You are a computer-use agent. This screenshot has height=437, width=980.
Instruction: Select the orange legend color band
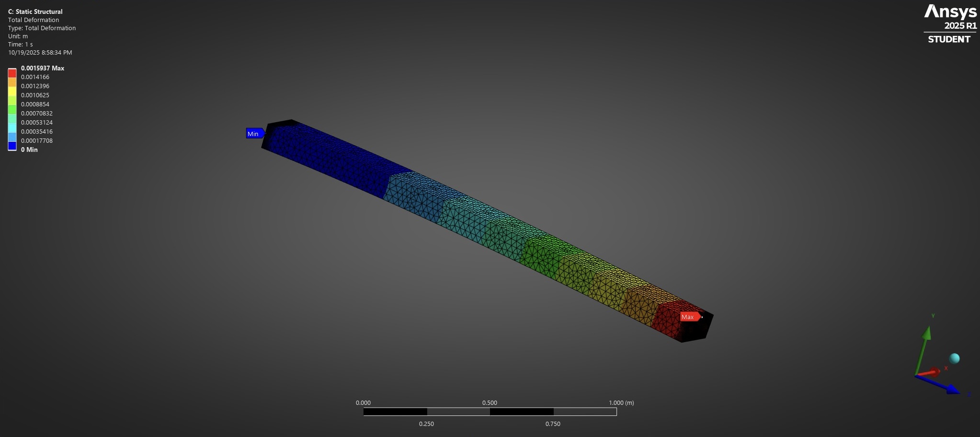[12, 82]
